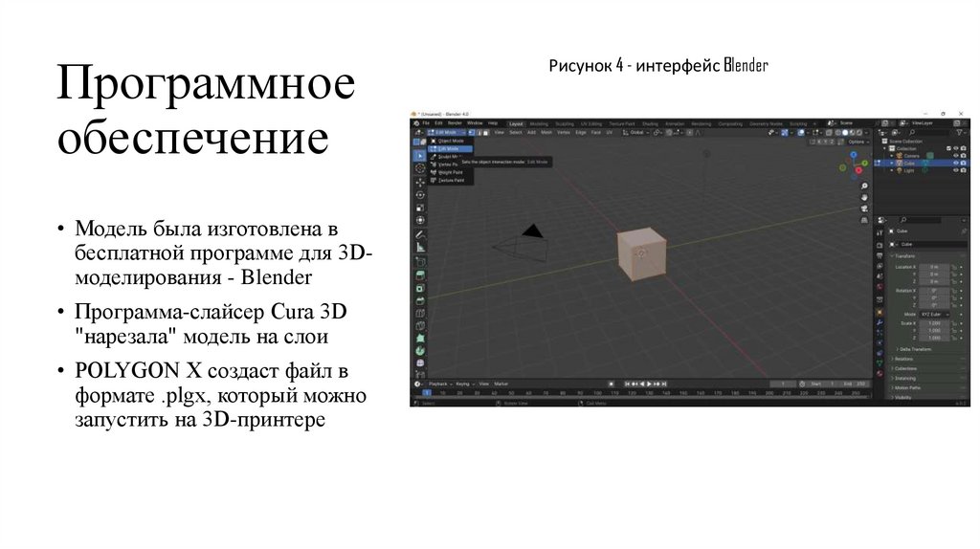
Task: Click the End frame field showing 250
Action: tap(855, 384)
